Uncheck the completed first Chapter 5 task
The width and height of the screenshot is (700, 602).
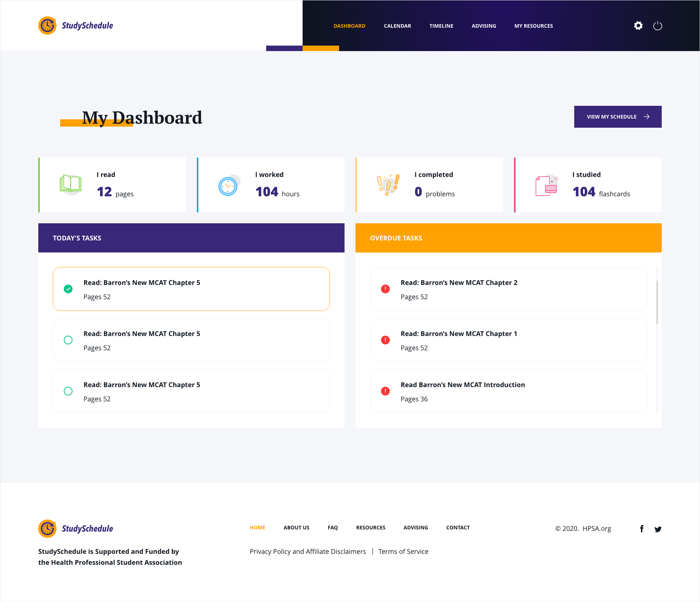(68, 289)
